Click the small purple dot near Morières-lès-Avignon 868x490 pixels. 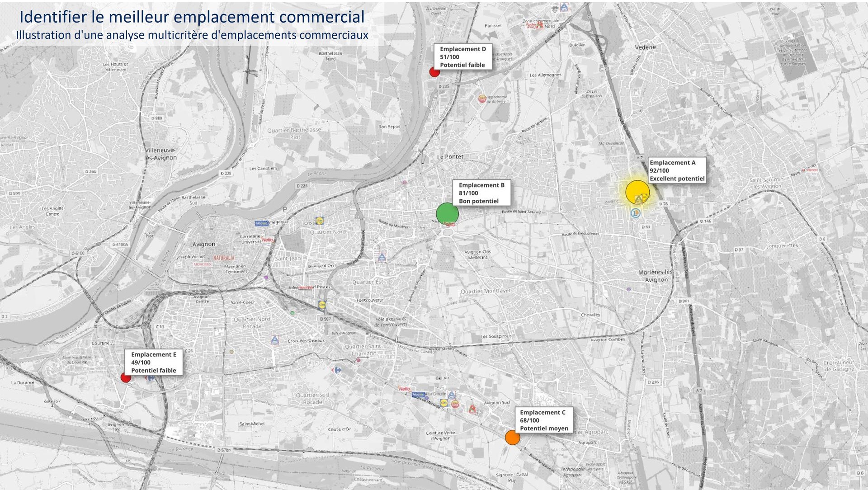[x=628, y=289]
